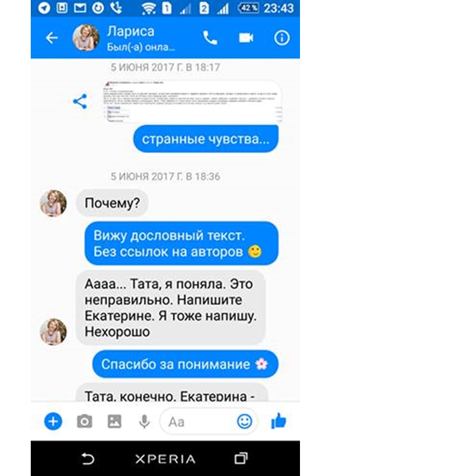Share the forwarded screenshot image
Viewport: 467px width, 476px height.
coord(80,101)
